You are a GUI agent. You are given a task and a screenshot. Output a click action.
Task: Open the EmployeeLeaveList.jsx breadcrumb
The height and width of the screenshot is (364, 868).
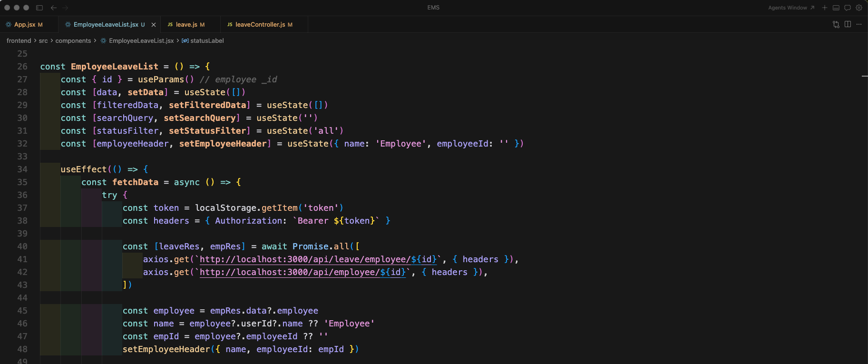click(141, 41)
